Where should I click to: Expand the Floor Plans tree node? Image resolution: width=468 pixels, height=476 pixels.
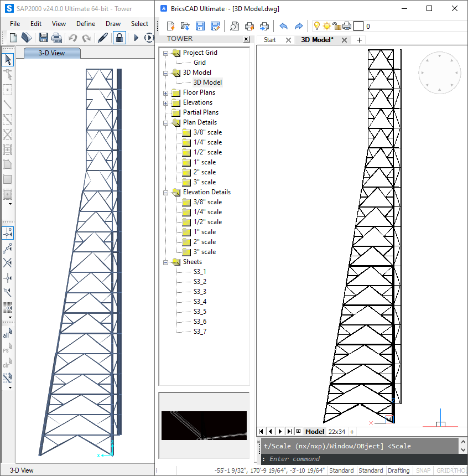tap(165, 93)
